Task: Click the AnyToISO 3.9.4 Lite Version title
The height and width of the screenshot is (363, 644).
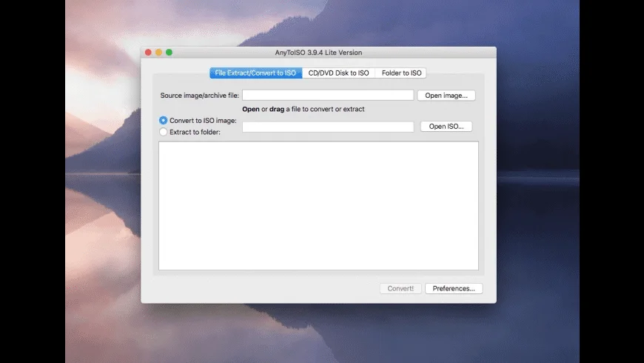Action: pos(318,53)
